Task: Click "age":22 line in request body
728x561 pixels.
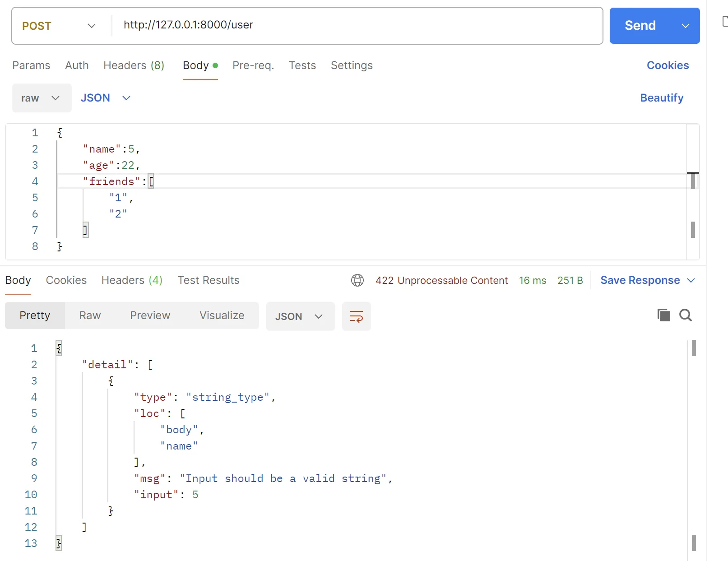Action: [111, 165]
